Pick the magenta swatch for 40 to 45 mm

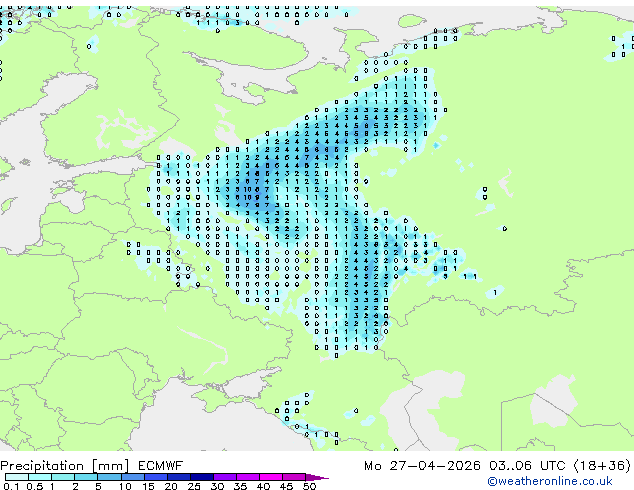click(x=271, y=477)
